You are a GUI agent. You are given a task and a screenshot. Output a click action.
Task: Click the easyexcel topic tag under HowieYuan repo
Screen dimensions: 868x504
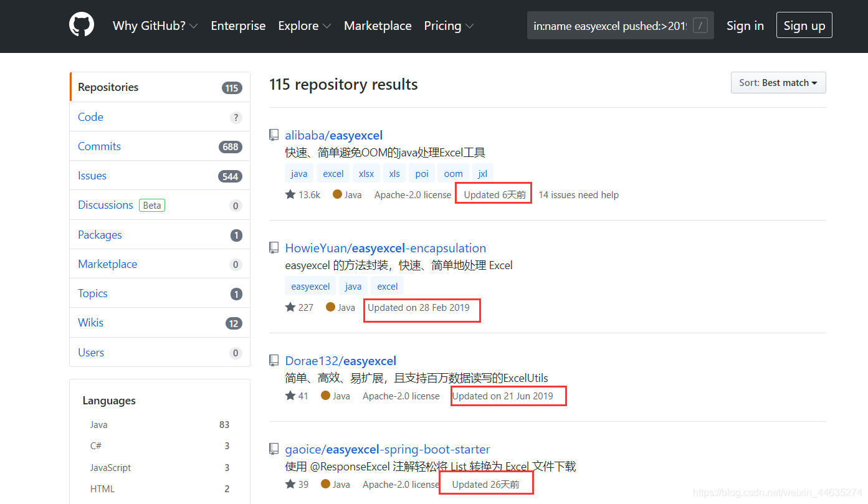pyautogui.click(x=310, y=287)
